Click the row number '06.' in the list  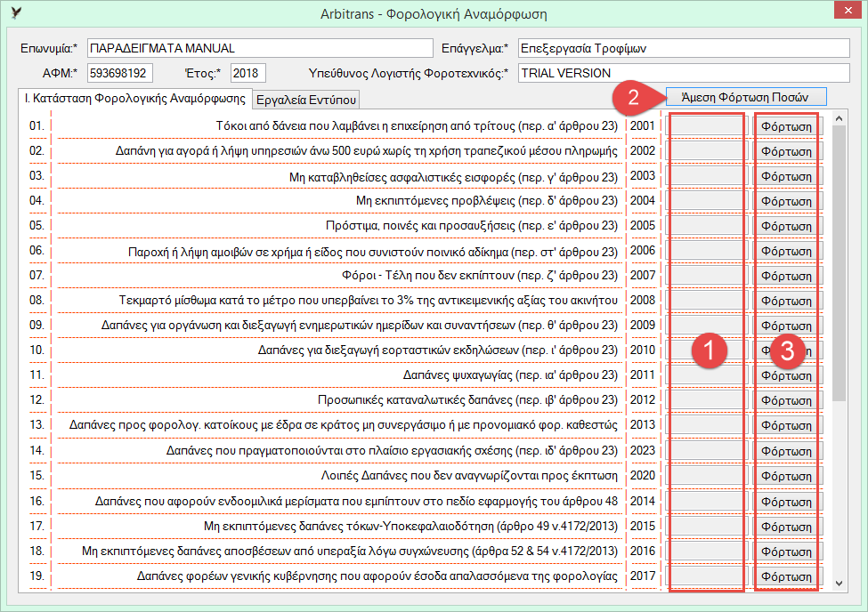(37, 250)
